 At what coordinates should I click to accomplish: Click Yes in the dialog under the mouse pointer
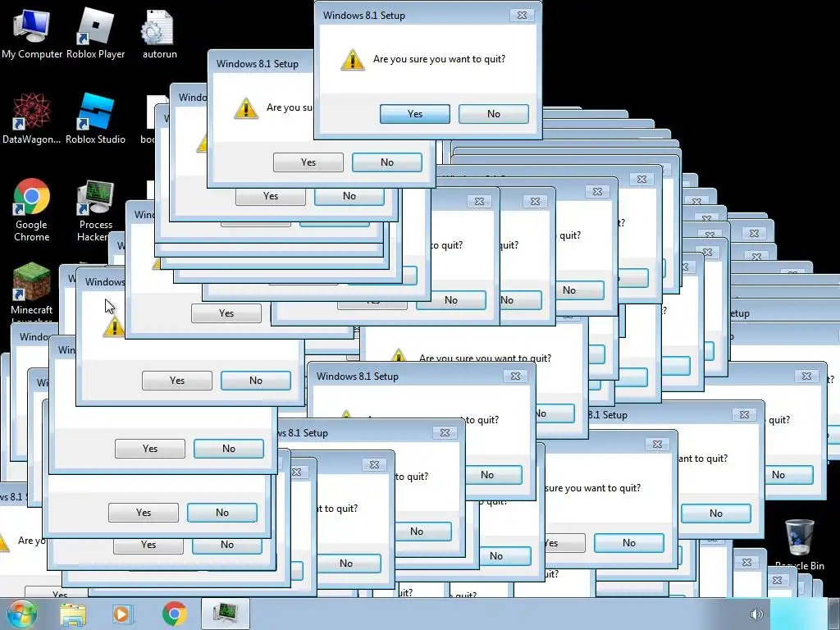(x=177, y=381)
